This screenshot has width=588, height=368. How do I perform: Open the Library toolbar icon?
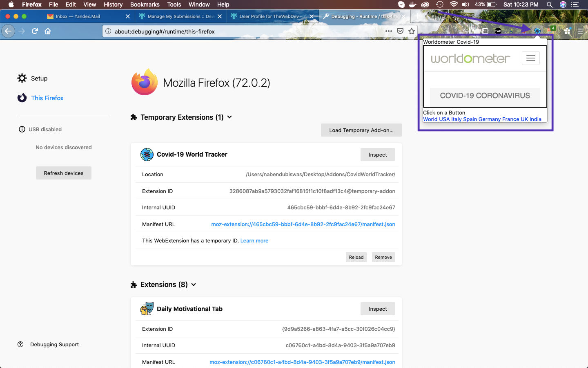[472, 31]
